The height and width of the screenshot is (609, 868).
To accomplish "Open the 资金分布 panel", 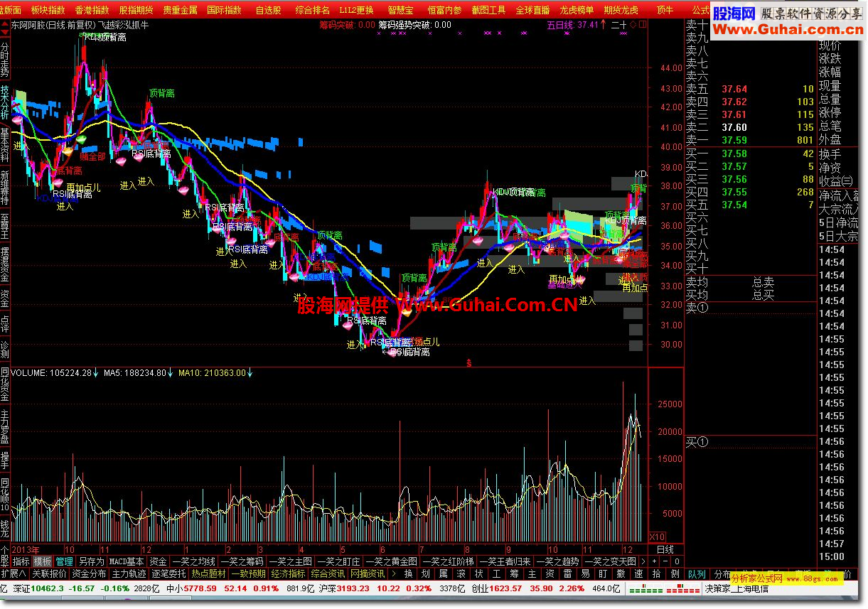I will pos(89,573).
